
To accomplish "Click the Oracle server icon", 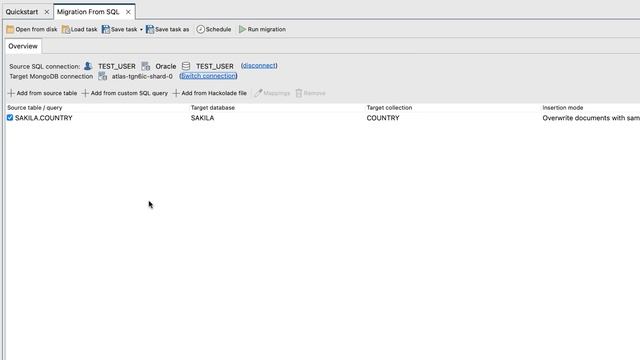I will (146, 66).
